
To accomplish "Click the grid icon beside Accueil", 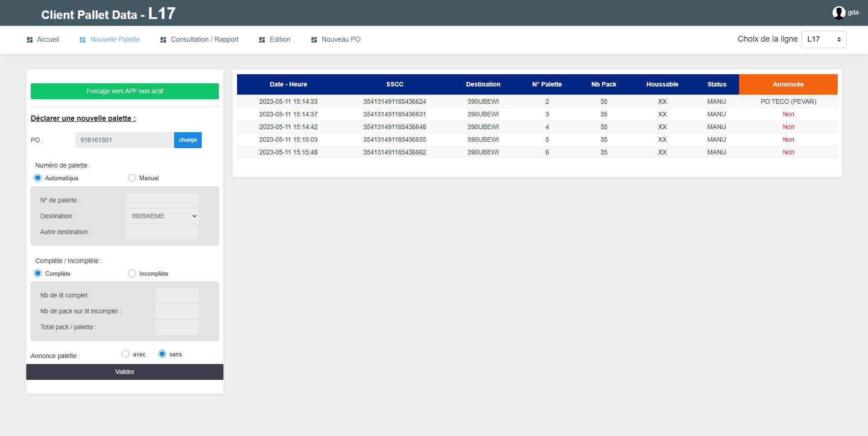I will [x=30, y=40].
